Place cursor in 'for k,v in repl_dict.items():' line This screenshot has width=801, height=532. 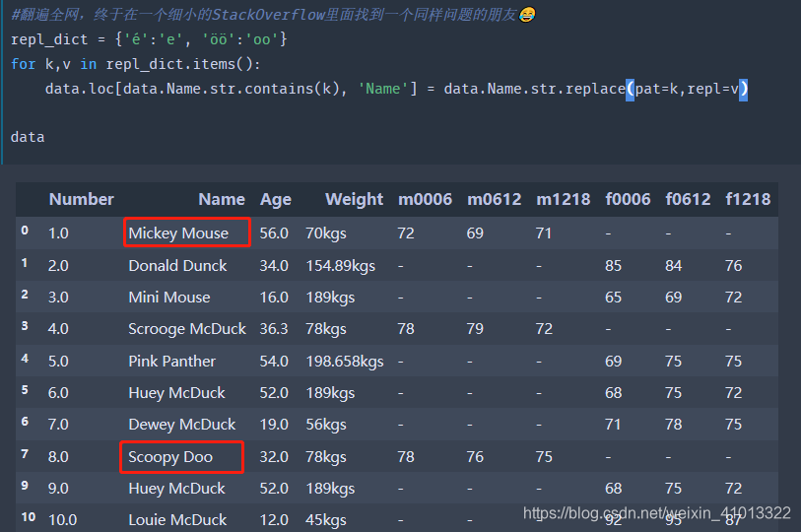click(x=135, y=64)
